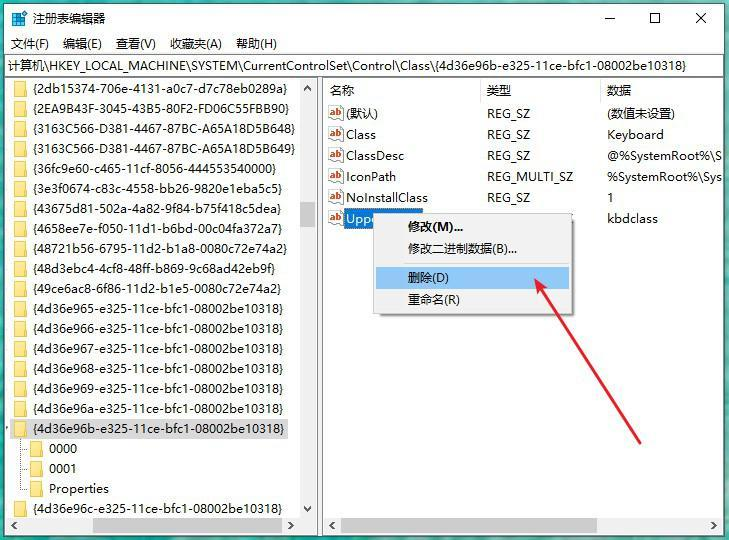The width and height of the screenshot is (729, 540).
Task: Open the 查看(V) menu
Action: click(x=136, y=44)
